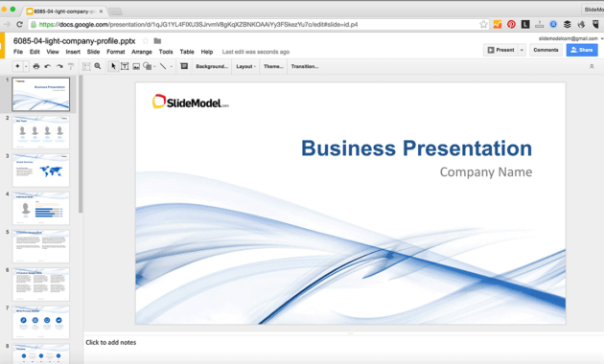
Task: Insert an image from the toolbar
Action: tap(136, 66)
